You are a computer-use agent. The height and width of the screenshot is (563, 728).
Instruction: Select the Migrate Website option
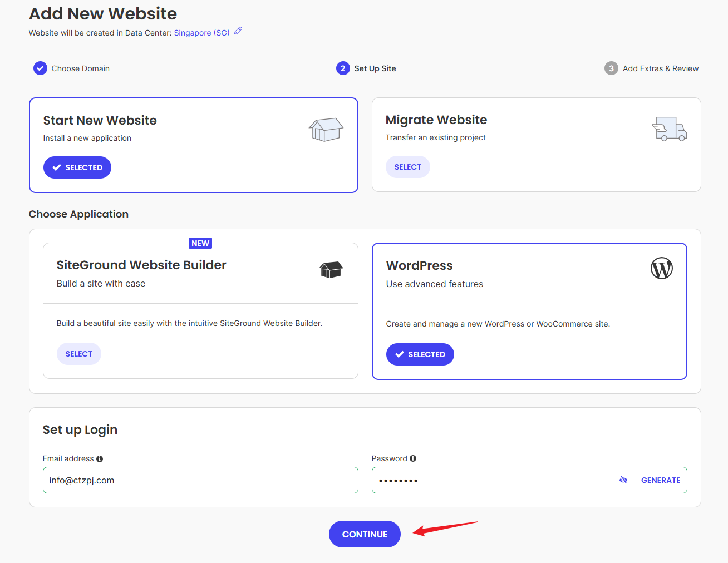point(408,167)
